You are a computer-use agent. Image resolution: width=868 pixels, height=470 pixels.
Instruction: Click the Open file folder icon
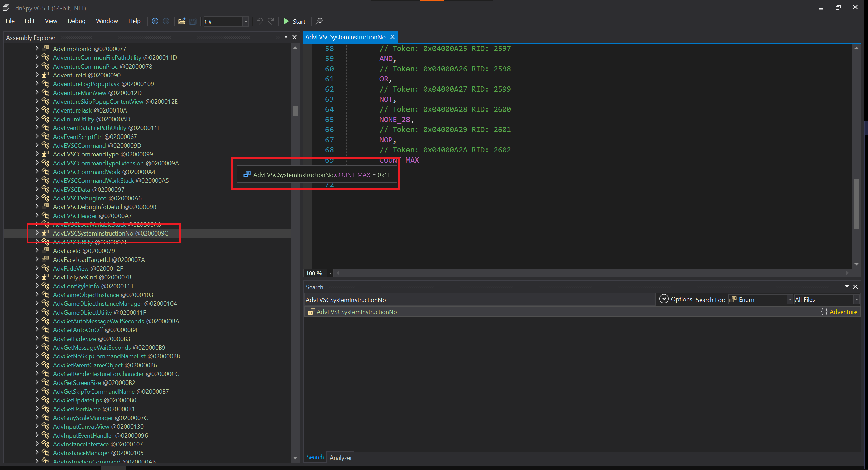182,21
